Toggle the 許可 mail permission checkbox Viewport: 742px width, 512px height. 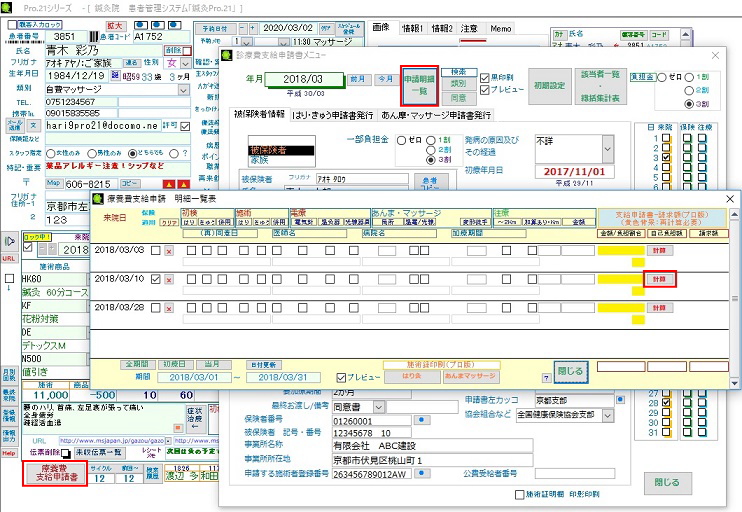pos(185,126)
